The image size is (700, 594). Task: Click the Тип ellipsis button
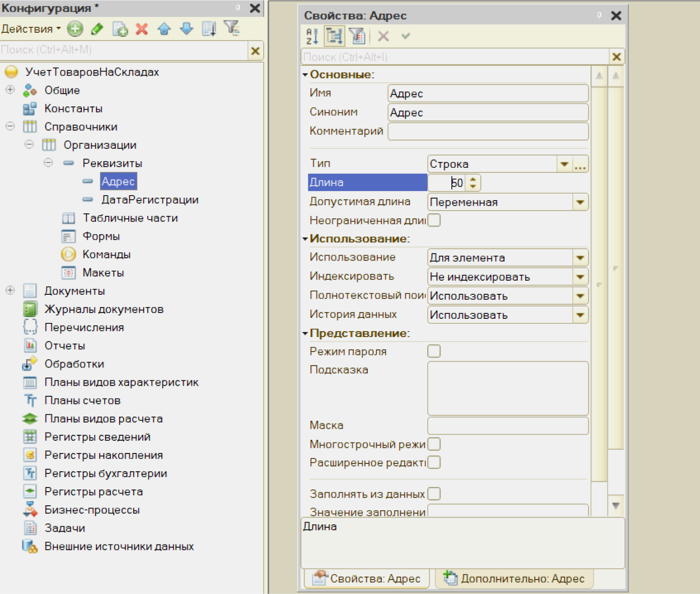click(580, 164)
